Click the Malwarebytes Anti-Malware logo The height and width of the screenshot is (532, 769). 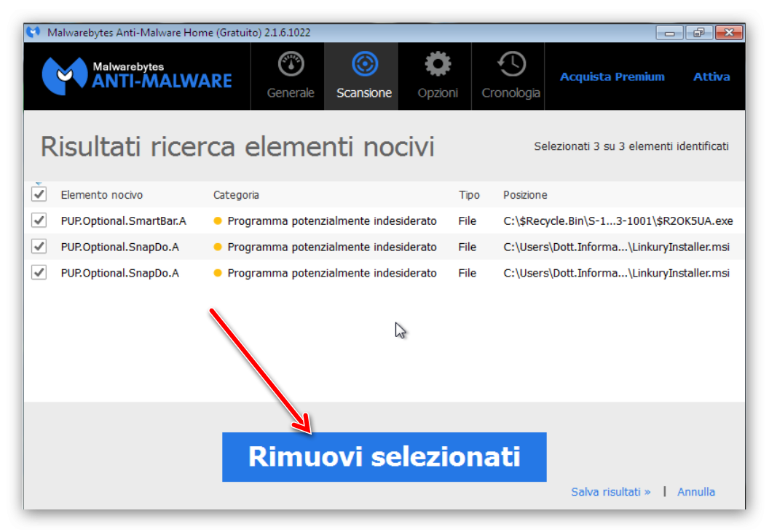pos(137,76)
